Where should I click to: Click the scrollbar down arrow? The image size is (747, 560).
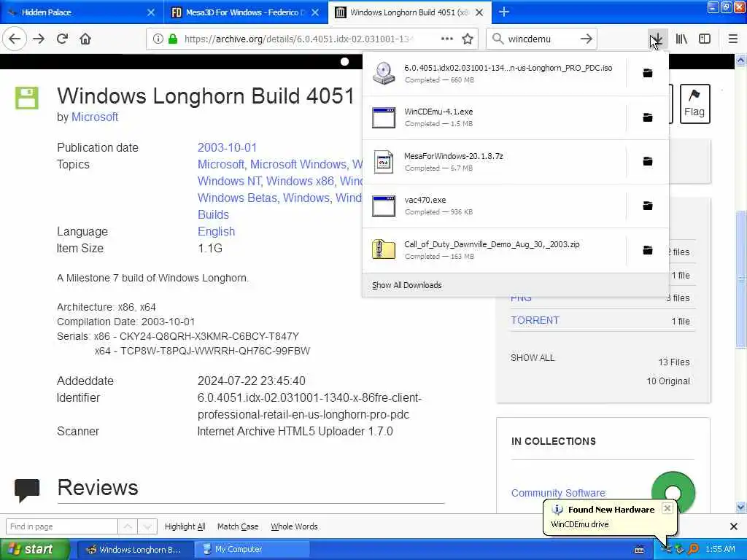tap(740, 507)
